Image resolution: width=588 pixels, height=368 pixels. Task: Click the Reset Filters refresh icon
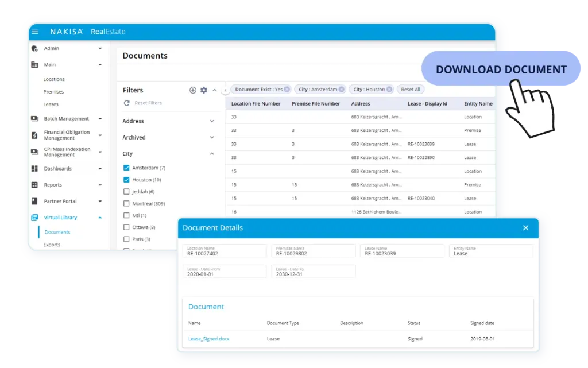[127, 103]
